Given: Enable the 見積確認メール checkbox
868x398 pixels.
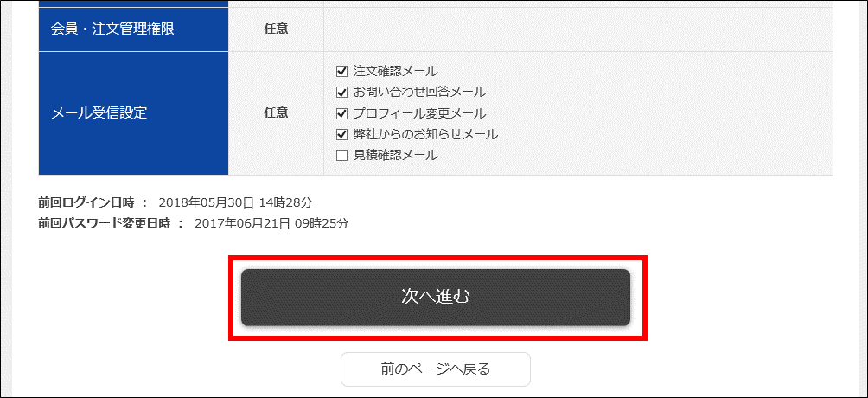Looking at the screenshot, I should (x=341, y=156).
